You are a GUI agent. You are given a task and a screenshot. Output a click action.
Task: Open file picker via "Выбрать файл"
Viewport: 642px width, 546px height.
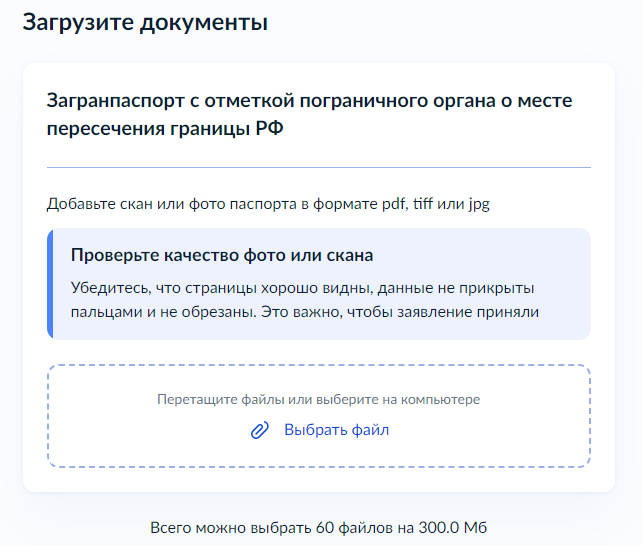click(x=336, y=431)
